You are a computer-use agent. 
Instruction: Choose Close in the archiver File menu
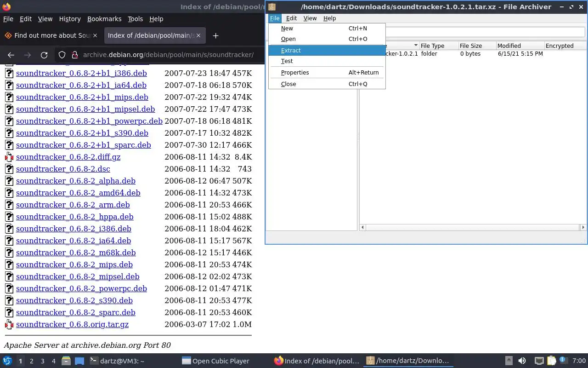point(327,84)
